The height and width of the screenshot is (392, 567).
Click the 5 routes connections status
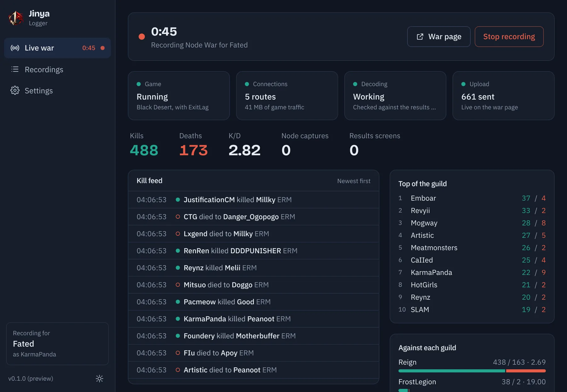[x=260, y=97]
